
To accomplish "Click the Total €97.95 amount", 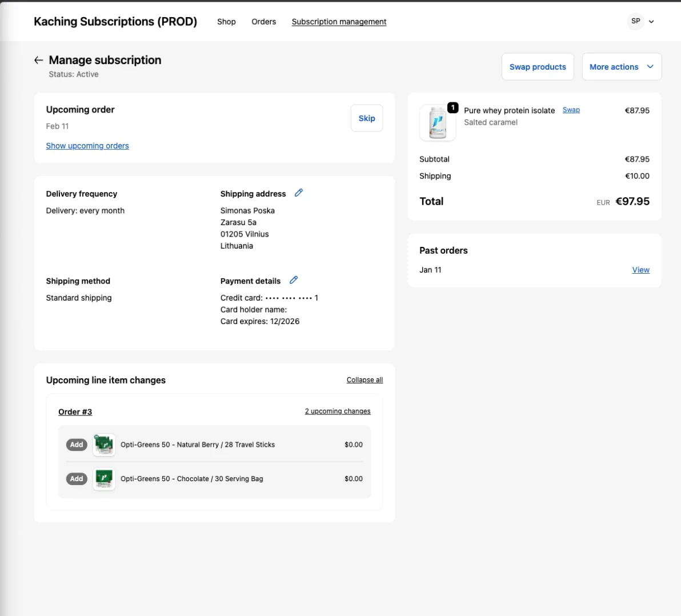I will (x=632, y=202).
